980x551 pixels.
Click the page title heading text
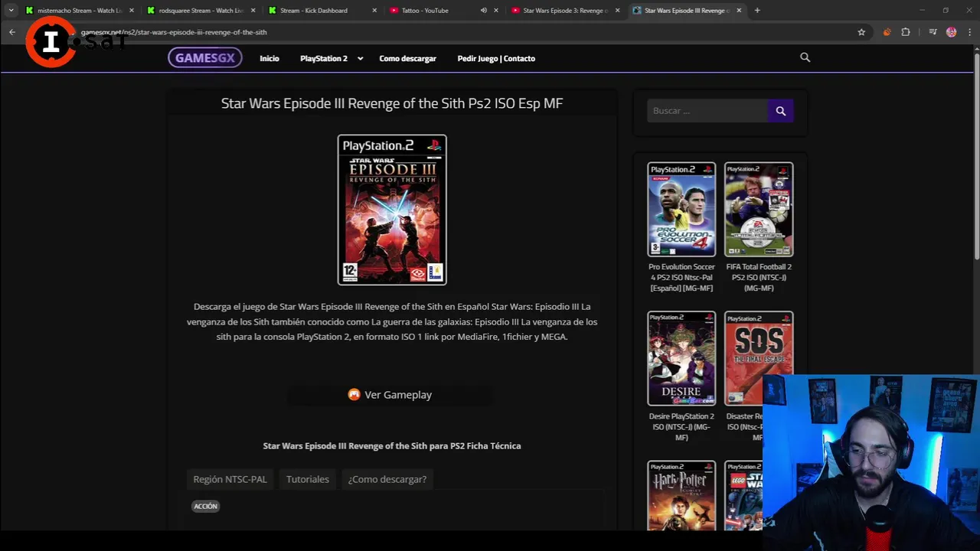[392, 103]
